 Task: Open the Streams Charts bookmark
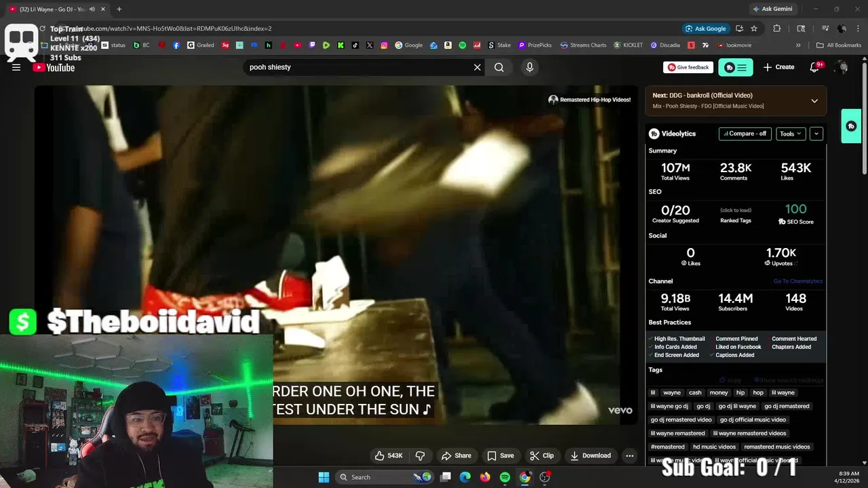[x=583, y=45]
